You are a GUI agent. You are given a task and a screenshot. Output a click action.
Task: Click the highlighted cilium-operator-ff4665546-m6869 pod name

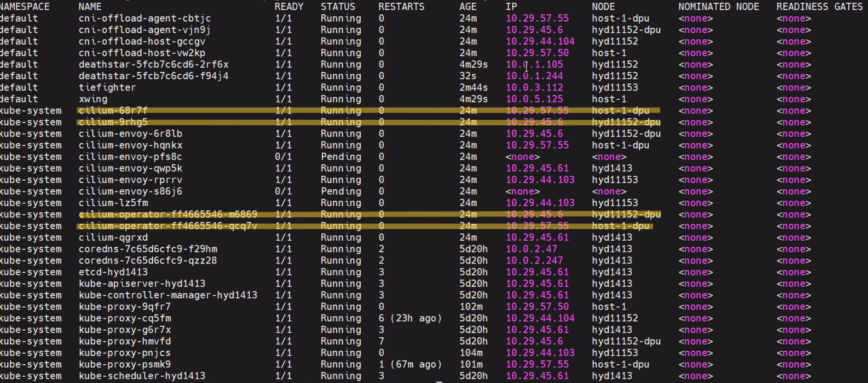(168, 214)
